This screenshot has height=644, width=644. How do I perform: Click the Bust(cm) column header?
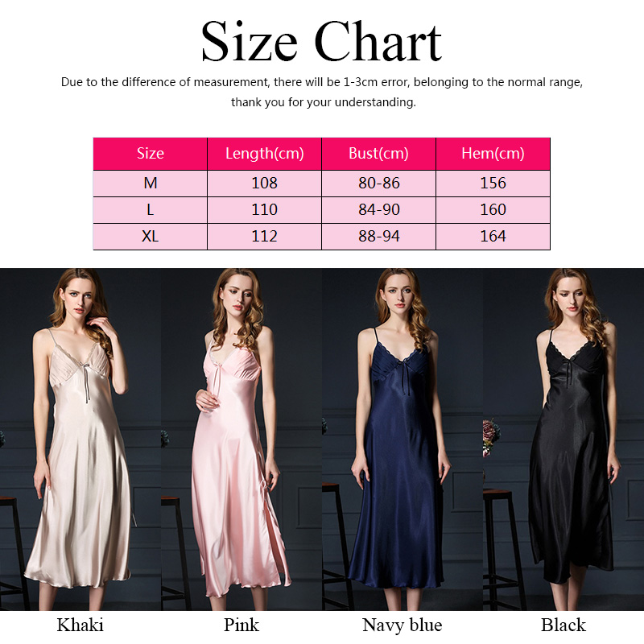[378, 154]
